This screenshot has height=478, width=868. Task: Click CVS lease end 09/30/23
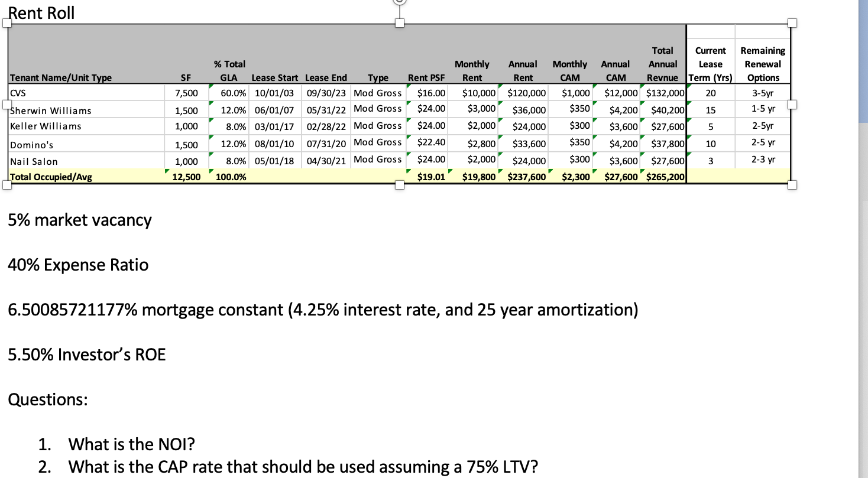tap(325, 93)
